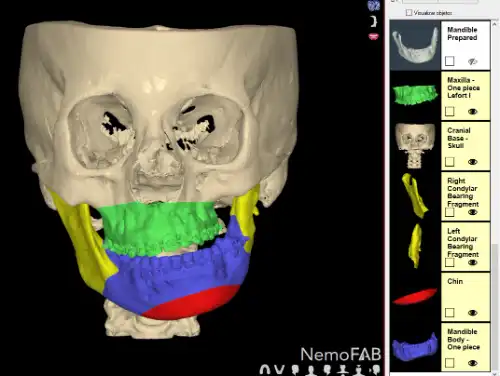Select the blue Mandible Body thumbnail
This screenshot has height=376, width=500.
(x=415, y=347)
